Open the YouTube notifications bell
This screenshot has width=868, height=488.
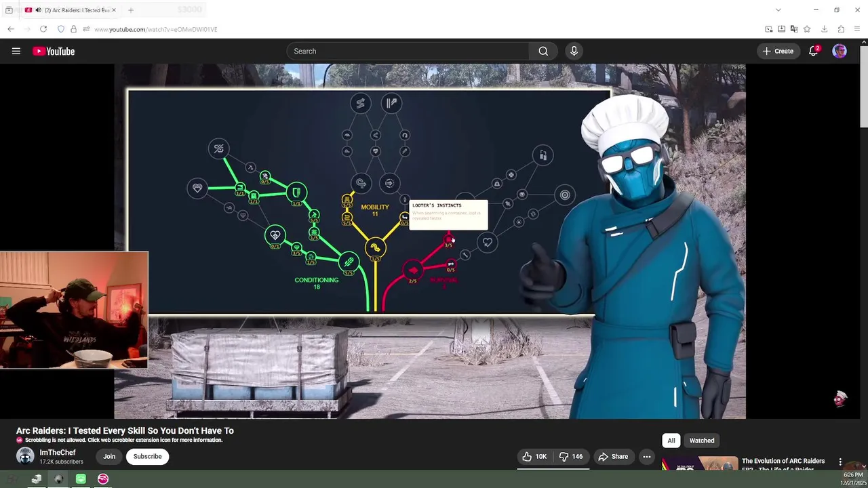(814, 51)
